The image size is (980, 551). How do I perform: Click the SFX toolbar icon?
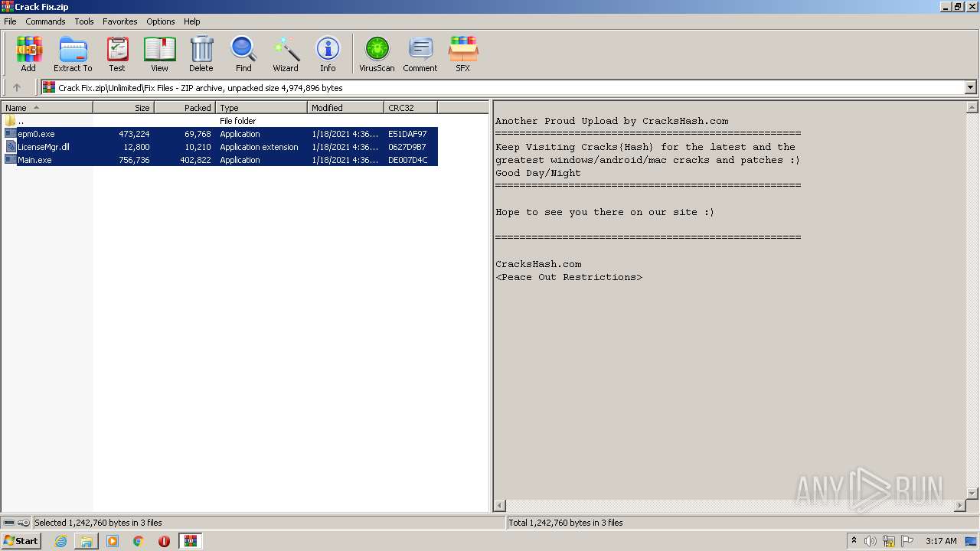463,54
